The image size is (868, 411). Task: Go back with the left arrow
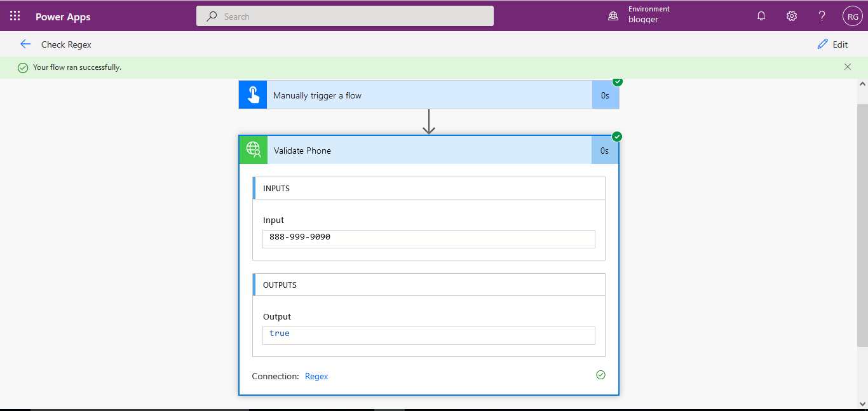pyautogui.click(x=25, y=44)
